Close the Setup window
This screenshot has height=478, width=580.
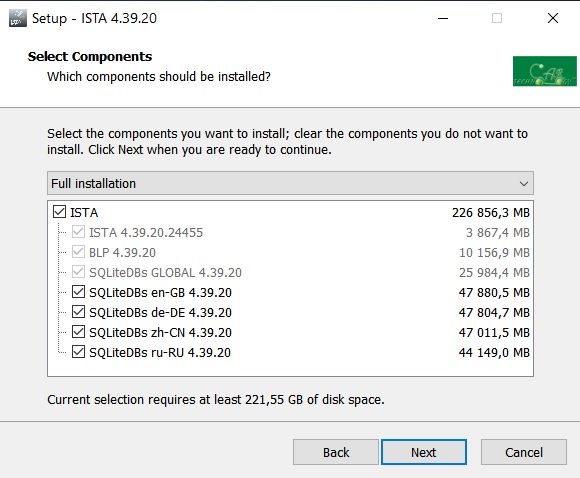point(553,18)
